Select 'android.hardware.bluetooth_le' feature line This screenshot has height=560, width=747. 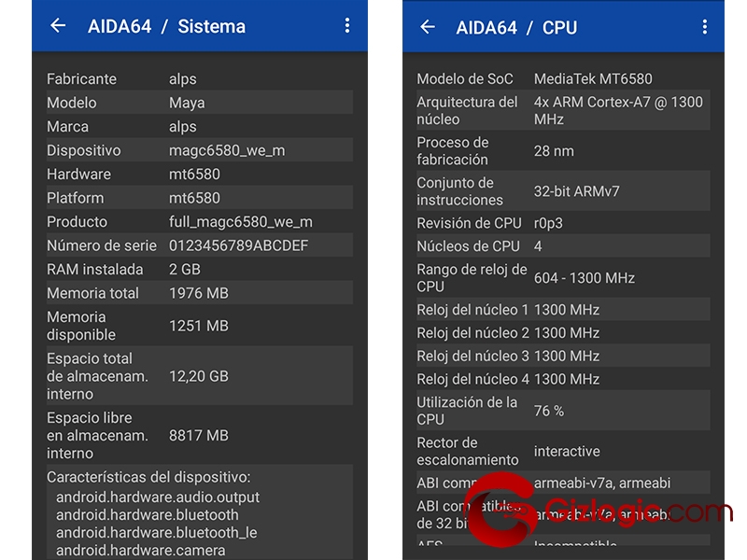point(156,532)
